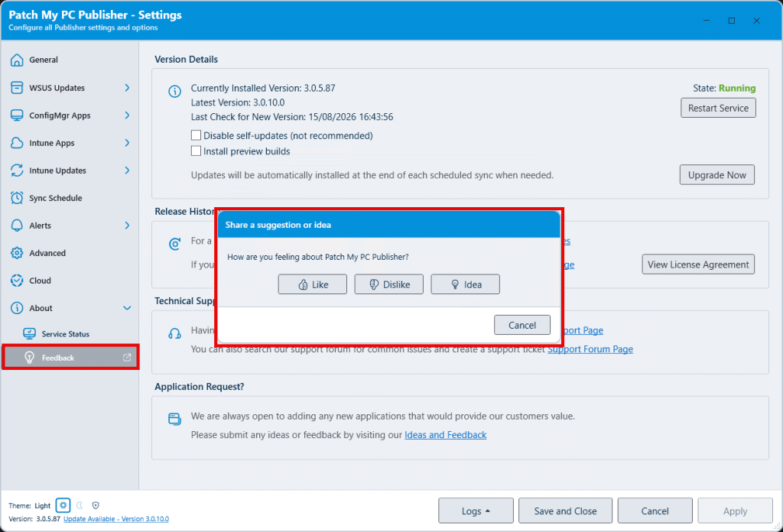The height and width of the screenshot is (532, 783).
Task: Expand ConfigMgr Apps with its chevron
Action: tap(127, 115)
